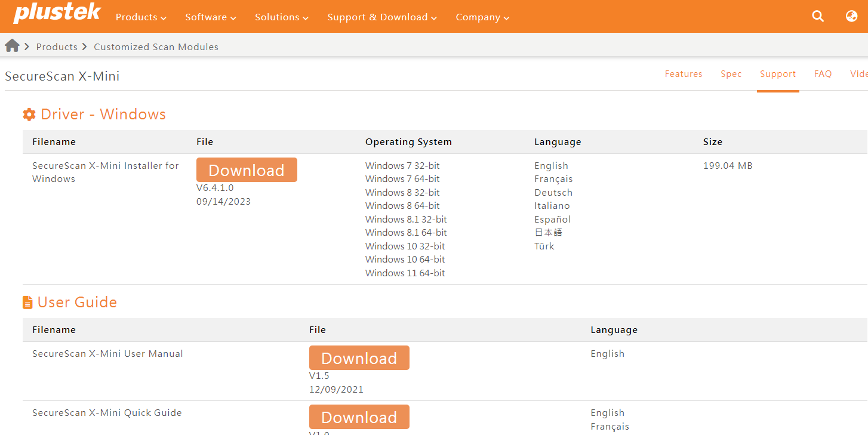Switch to the FAQ tab

tap(823, 74)
